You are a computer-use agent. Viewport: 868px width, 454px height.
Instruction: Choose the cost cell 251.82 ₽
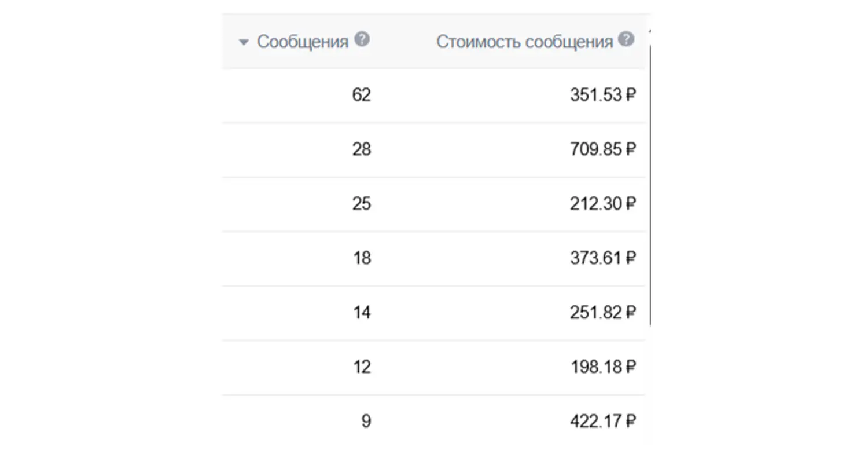tap(602, 313)
